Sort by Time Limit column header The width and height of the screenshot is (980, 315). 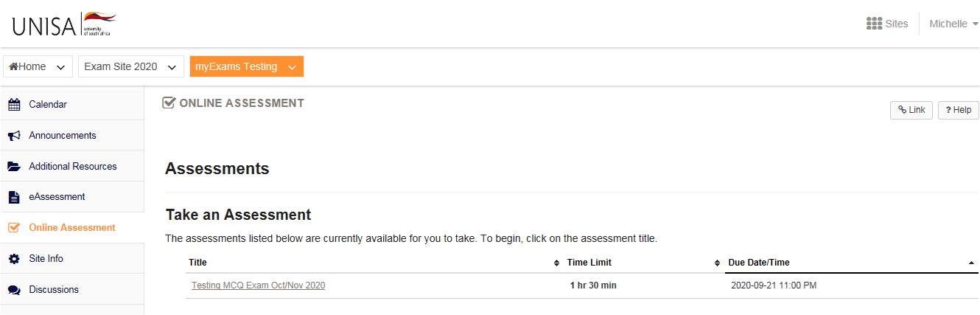589,263
